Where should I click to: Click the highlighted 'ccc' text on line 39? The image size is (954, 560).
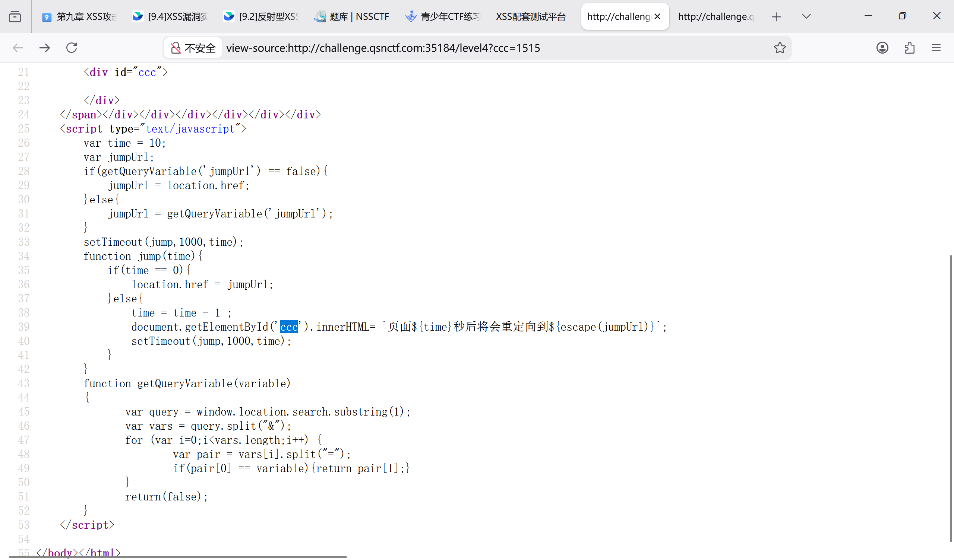[x=289, y=327]
